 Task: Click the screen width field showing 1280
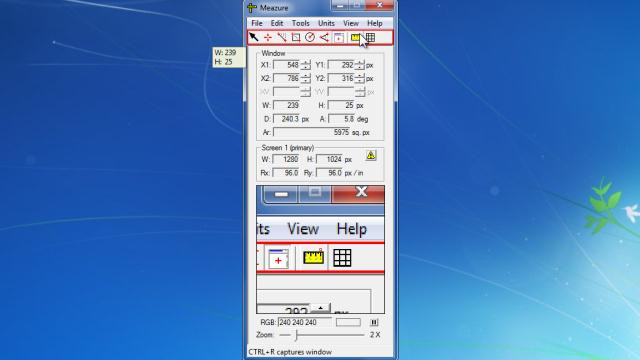click(x=286, y=159)
